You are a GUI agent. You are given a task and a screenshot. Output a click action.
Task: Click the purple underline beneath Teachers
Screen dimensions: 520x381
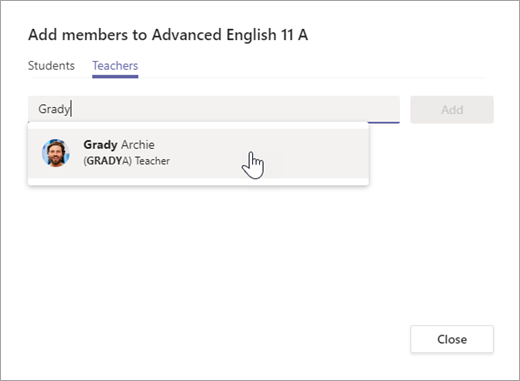click(115, 76)
